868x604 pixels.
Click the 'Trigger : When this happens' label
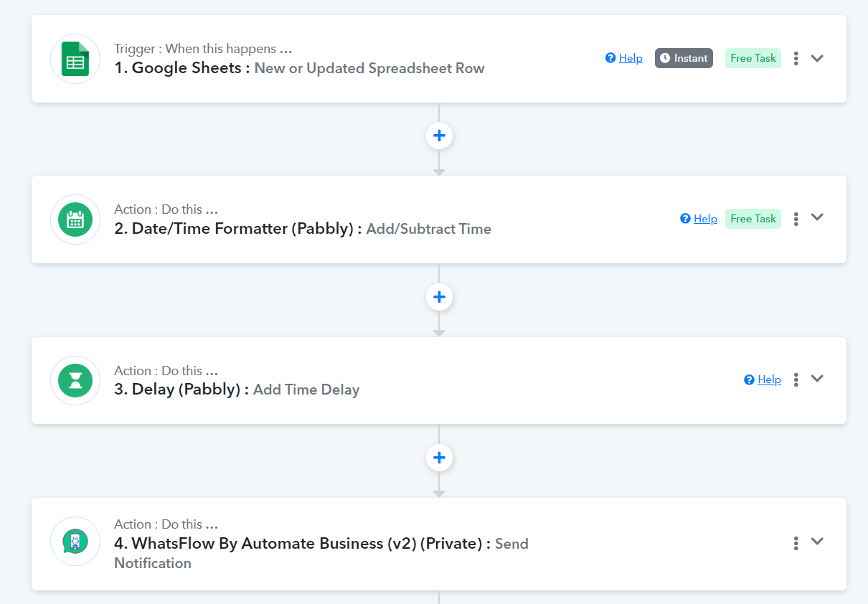203,49
